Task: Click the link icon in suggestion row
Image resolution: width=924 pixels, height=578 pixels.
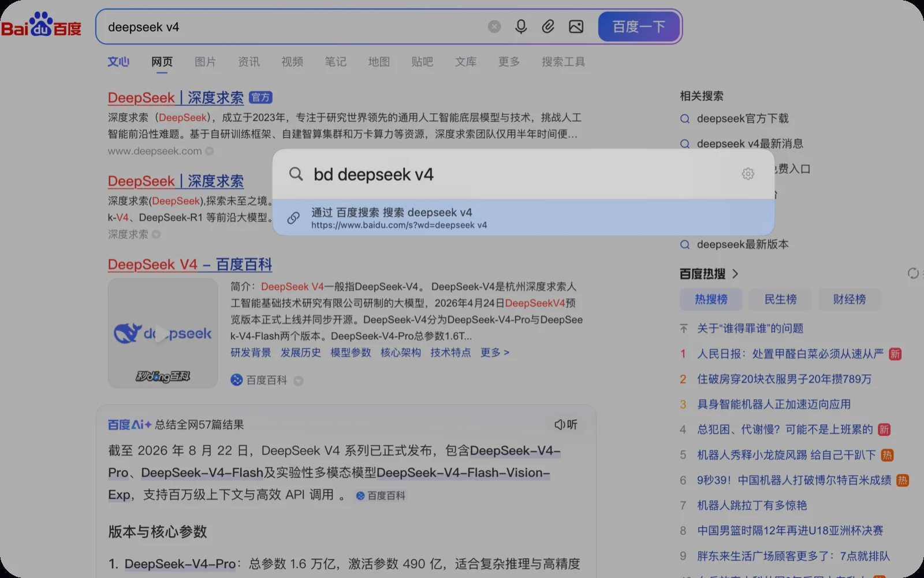Action: (293, 217)
